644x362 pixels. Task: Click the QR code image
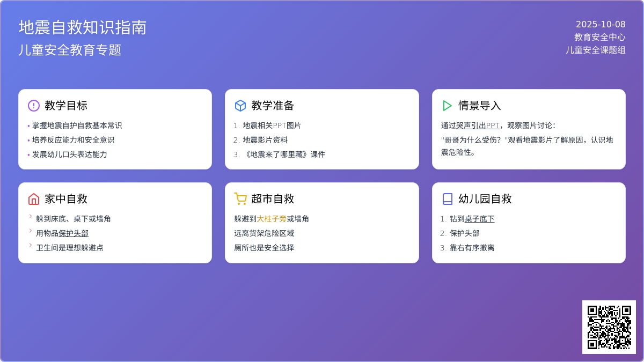coord(609,327)
